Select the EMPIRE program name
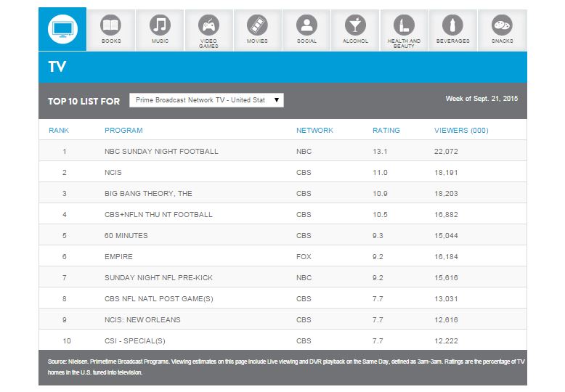 (118, 256)
